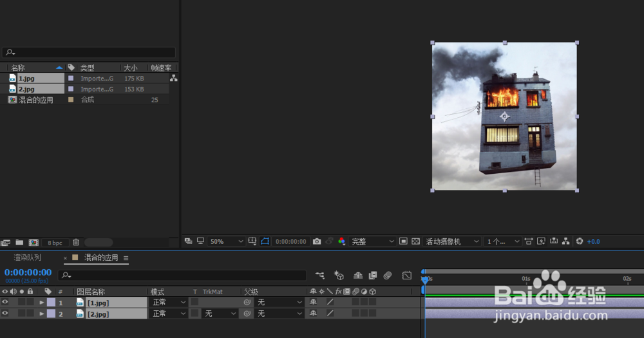Click the trash delete icon in project panel
644x338 pixels.
click(76, 242)
